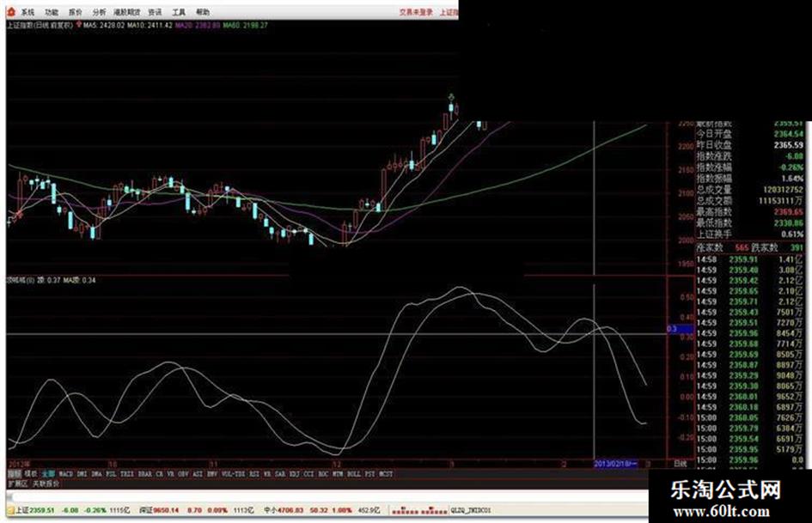Select the SAR indicator tab
812x523 pixels.
[x=280, y=474]
